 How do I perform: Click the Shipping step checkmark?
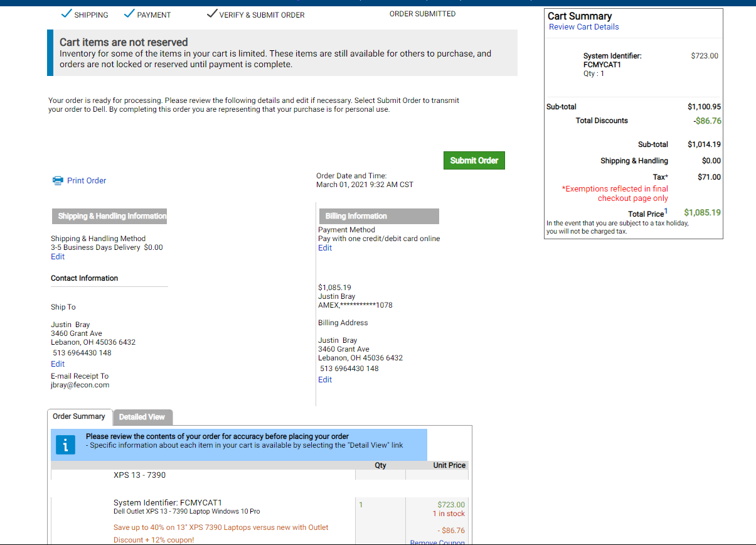click(x=66, y=14)
